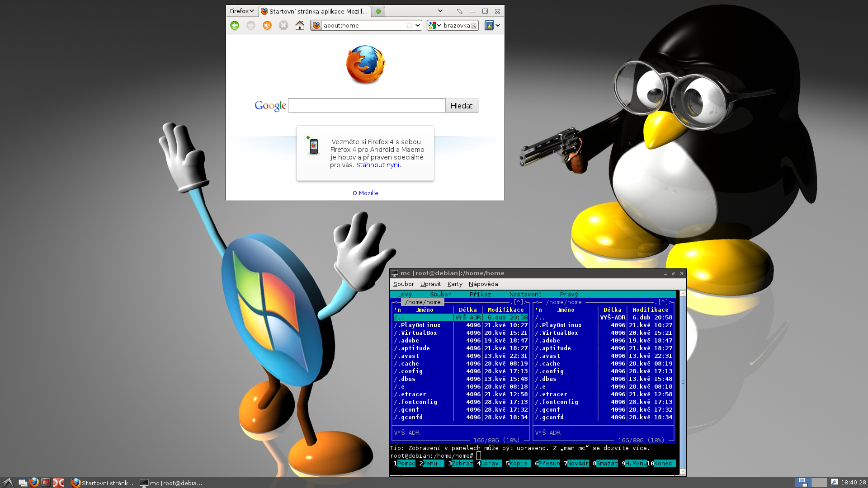
Task: Click the Firefox logo on the start page
Action: [x=365, y=65]
